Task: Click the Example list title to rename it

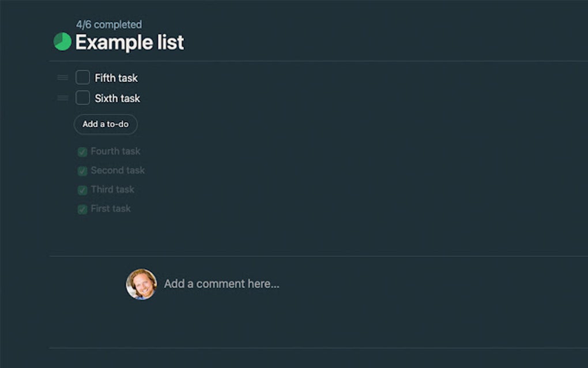Action: point(129,42)
